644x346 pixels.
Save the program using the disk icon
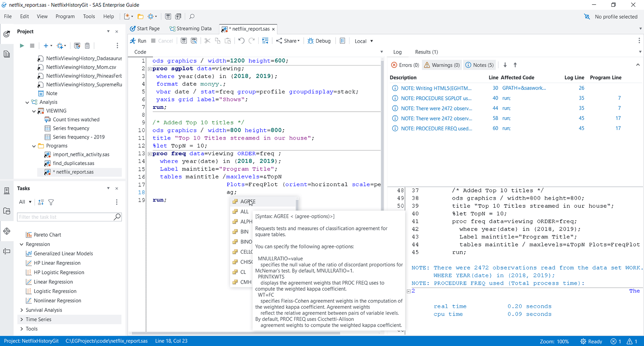point(184,41)
